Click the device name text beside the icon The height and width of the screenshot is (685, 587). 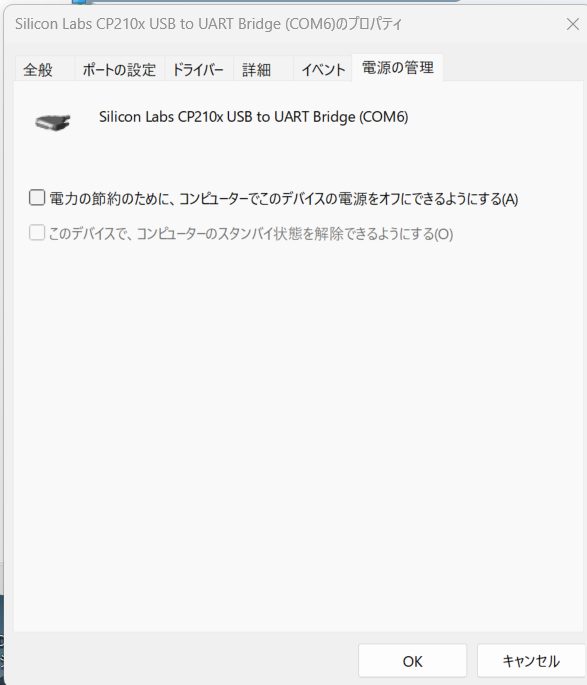click(253, 117)
